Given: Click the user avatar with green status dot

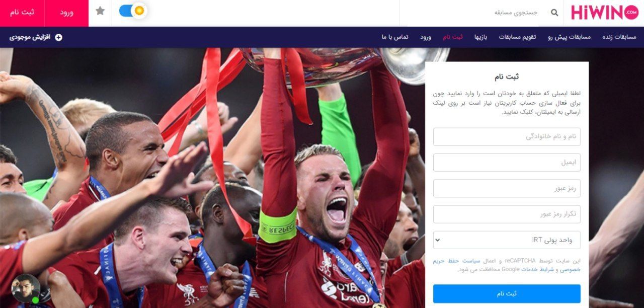Looking at the screenshot, I should (26, 288).
